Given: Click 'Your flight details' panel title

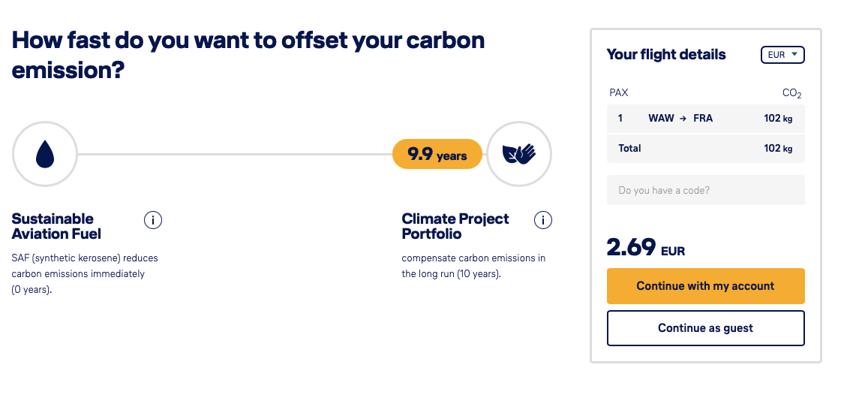Looking at the screenshot, I should coord(666,55).
